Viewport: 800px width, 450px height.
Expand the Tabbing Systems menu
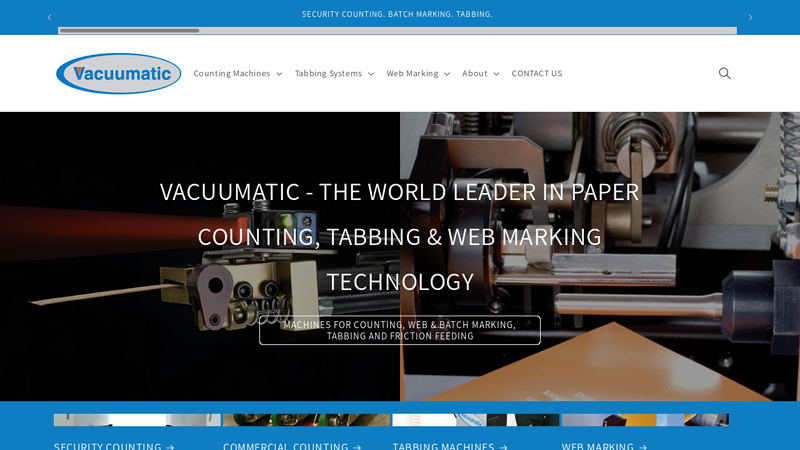tap(334, 73)
